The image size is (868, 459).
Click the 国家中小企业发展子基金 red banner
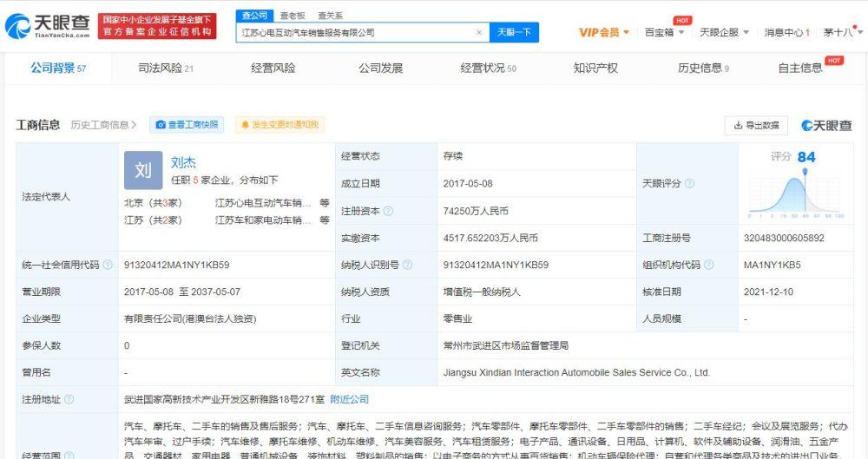pyautogui.click(x=156, y=26)
